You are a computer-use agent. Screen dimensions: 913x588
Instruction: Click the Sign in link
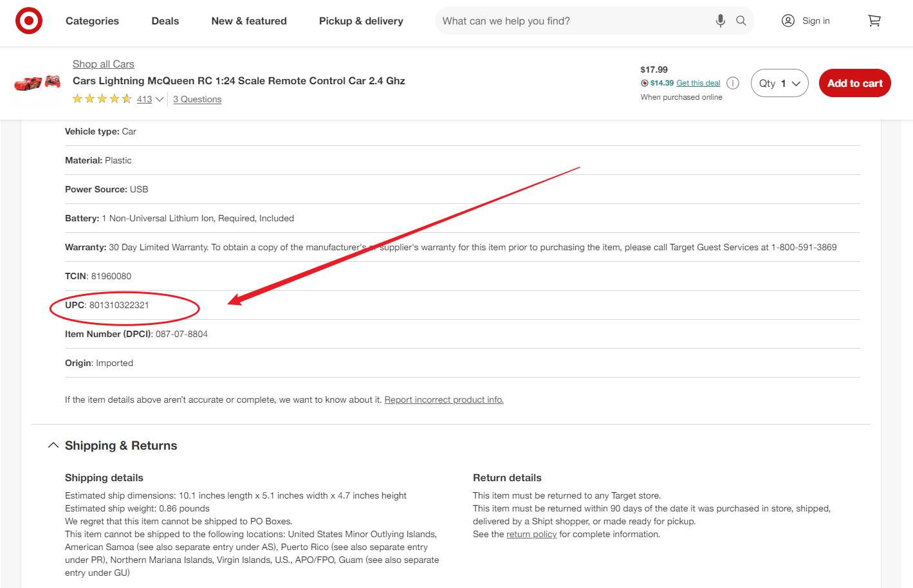816,21
